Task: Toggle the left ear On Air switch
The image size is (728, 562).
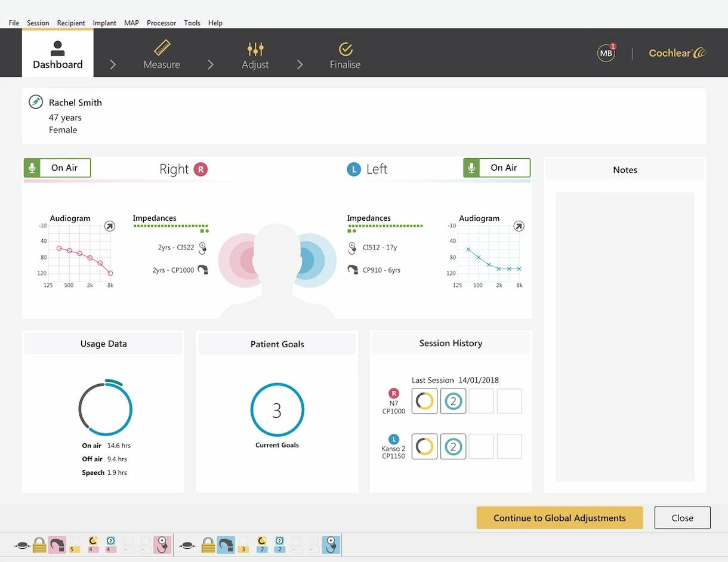Action: coord(496,168)
